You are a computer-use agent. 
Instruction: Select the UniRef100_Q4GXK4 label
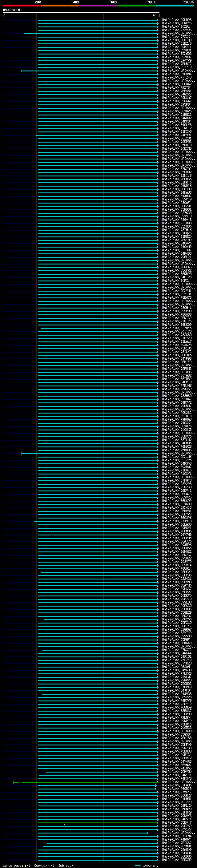pos(176,423)
